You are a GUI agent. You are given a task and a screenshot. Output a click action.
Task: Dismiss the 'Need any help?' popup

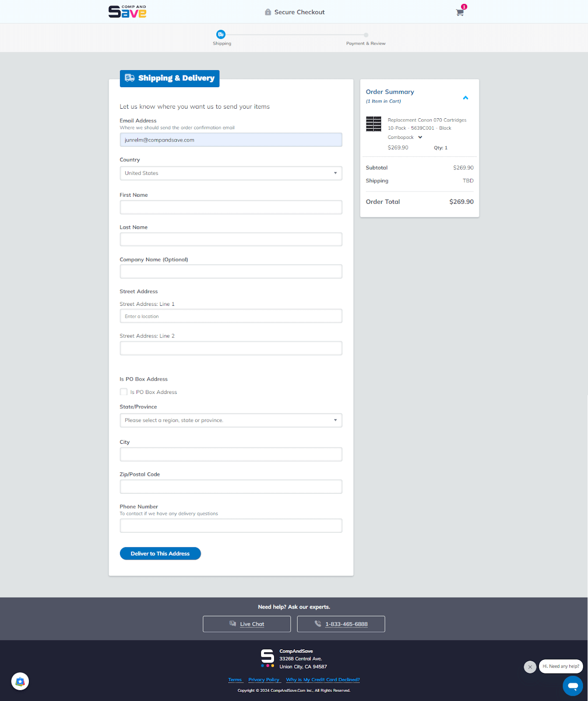(x=530, y=667)
